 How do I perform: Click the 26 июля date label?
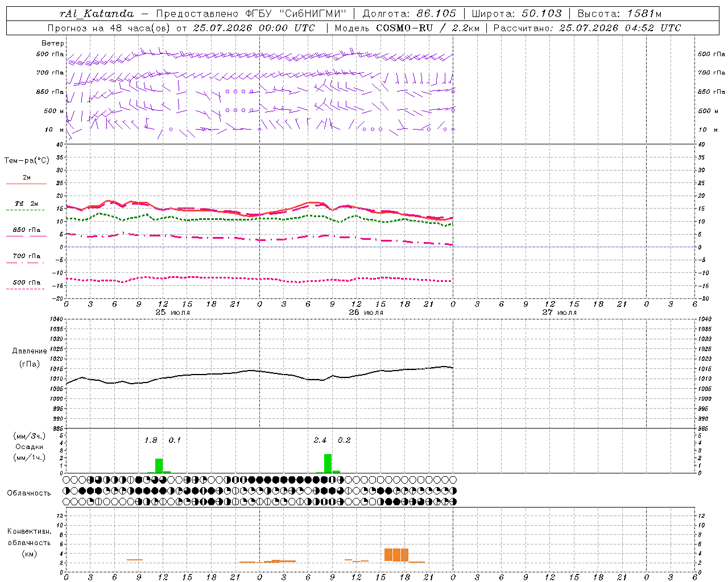click(366, 312)
